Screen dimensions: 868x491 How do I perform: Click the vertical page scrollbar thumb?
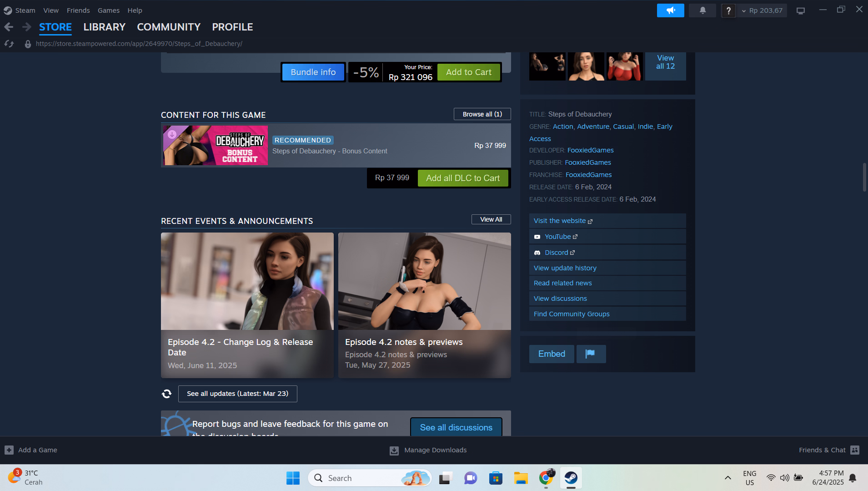click(864, 177)
